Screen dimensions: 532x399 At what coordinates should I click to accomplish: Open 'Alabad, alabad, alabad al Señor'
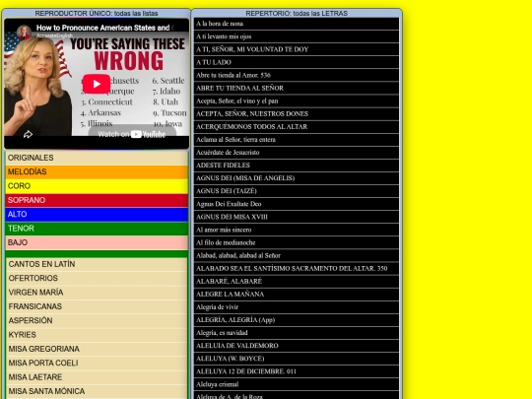pyautogui.click(x=297, y=255)
